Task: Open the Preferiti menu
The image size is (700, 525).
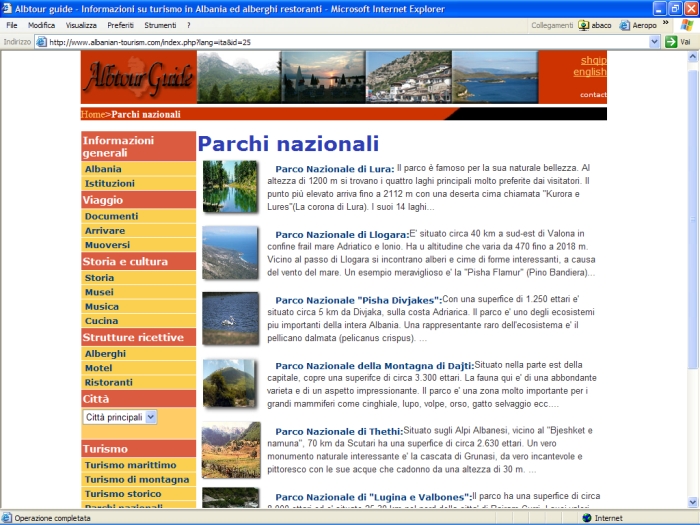Action: (121, 25)
